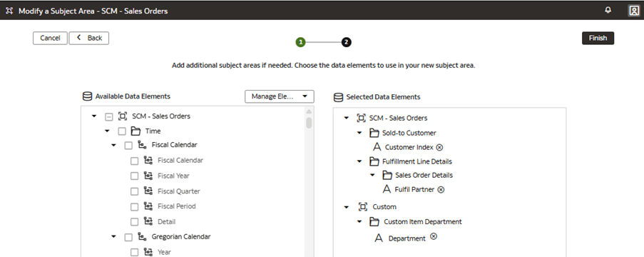The width and height of the screenshot is (644, 257).
Task: Check the Time folder checkbox
Action: point(122,131)
